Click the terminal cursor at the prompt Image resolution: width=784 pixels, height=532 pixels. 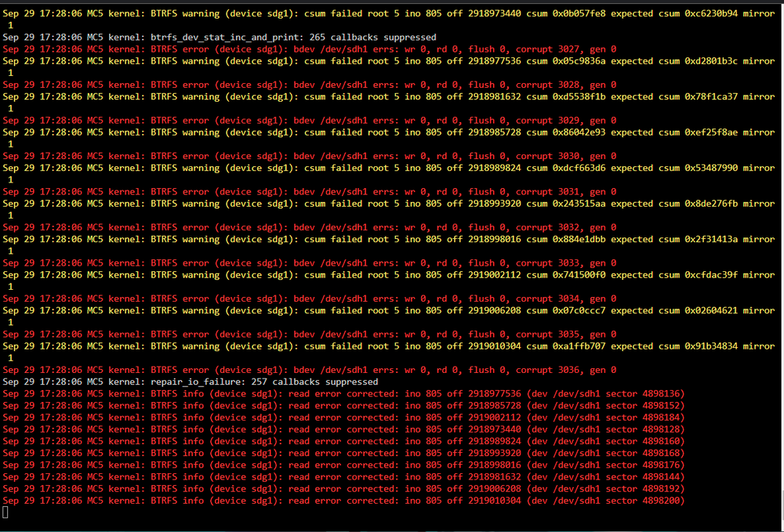pyautogui.click(x=5, y=512)
